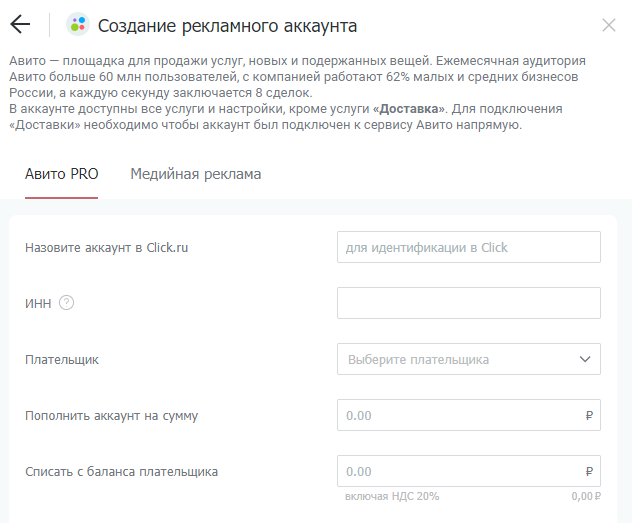This screenshot has height=523, width=632.
Task: Focus the Click.ru account name field
Action: (469, 247)
